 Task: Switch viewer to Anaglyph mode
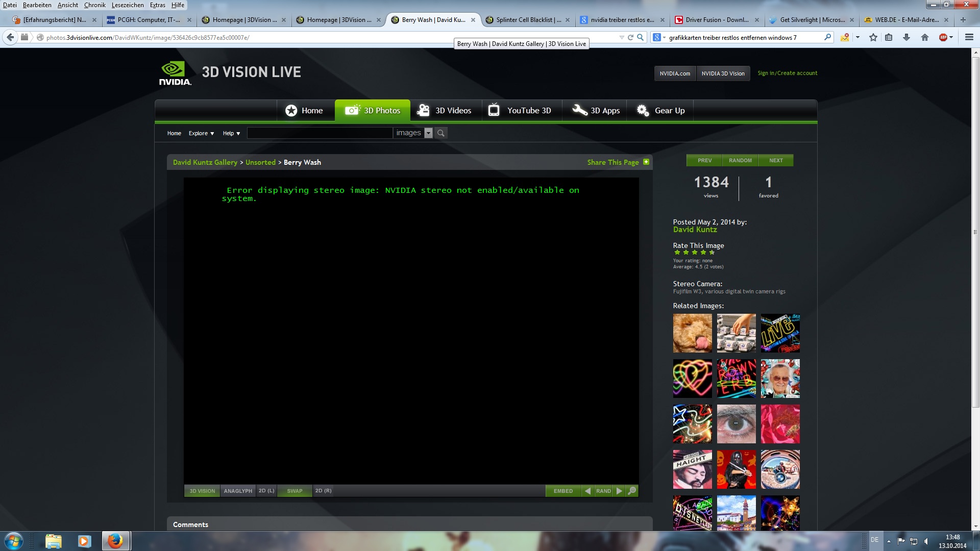coord(238,491)
